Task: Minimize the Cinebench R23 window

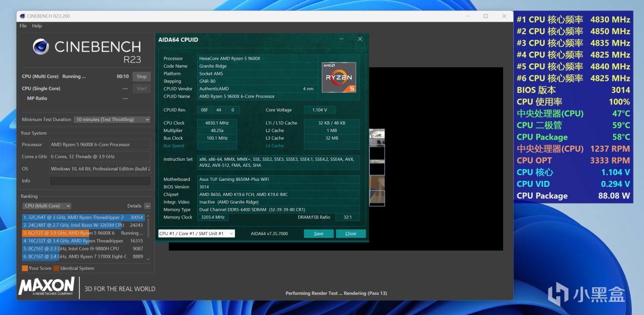Action: [x=467, y=16]
